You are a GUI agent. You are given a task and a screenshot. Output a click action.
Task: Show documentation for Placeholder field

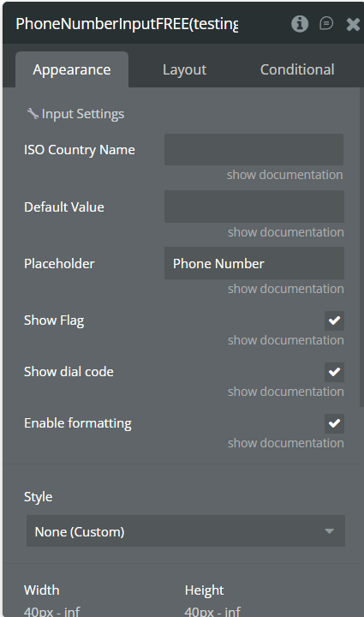pyautogui.click(x=286, y=289)
